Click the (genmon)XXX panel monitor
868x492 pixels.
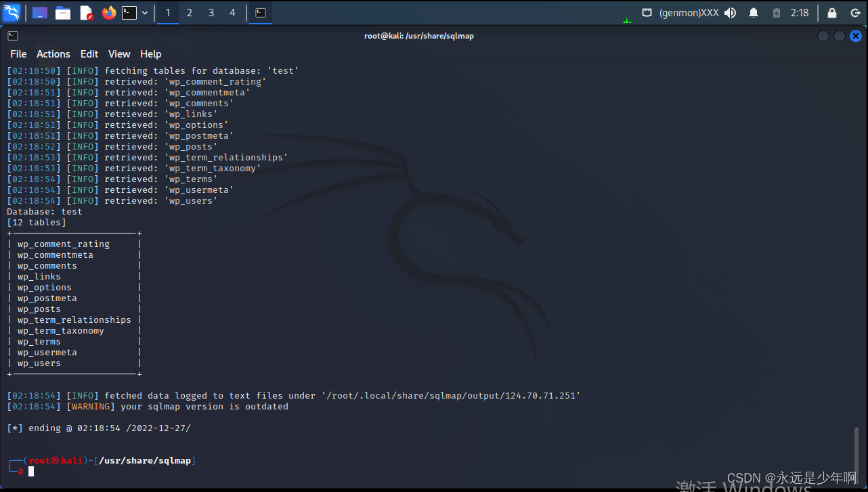click(x=689, y=13)
